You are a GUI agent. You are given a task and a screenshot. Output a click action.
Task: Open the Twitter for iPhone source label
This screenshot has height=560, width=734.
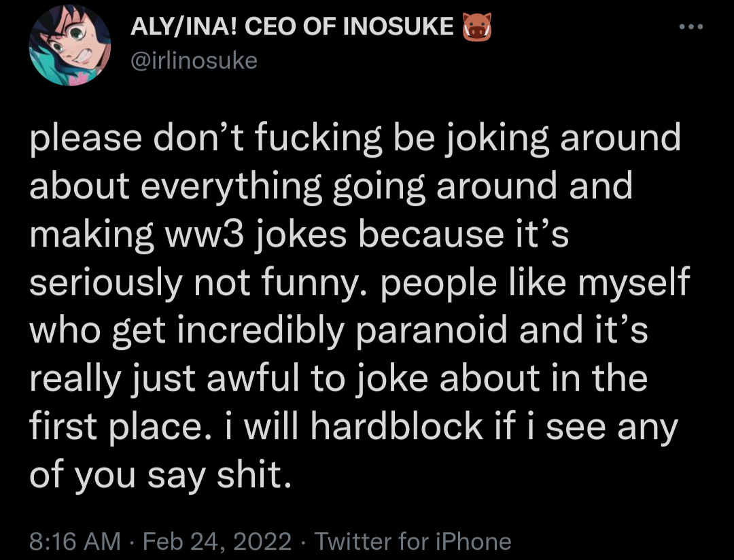[413, 542]
